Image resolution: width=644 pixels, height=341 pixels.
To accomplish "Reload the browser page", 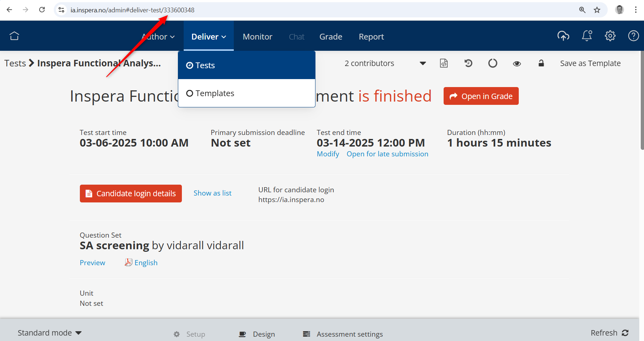I will click(x=42, y=10).
